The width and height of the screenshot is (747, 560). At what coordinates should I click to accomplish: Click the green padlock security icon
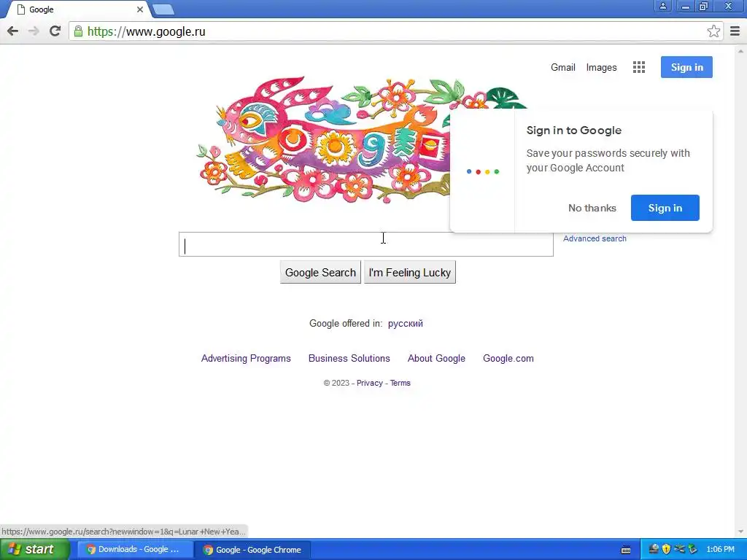coord(78,31)
